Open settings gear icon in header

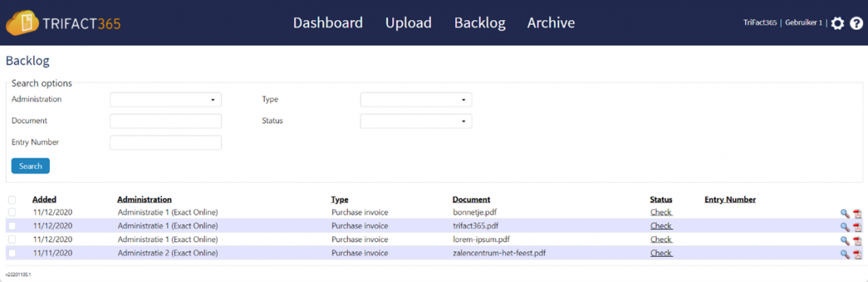pyautogui.click(x=838, y=23)
